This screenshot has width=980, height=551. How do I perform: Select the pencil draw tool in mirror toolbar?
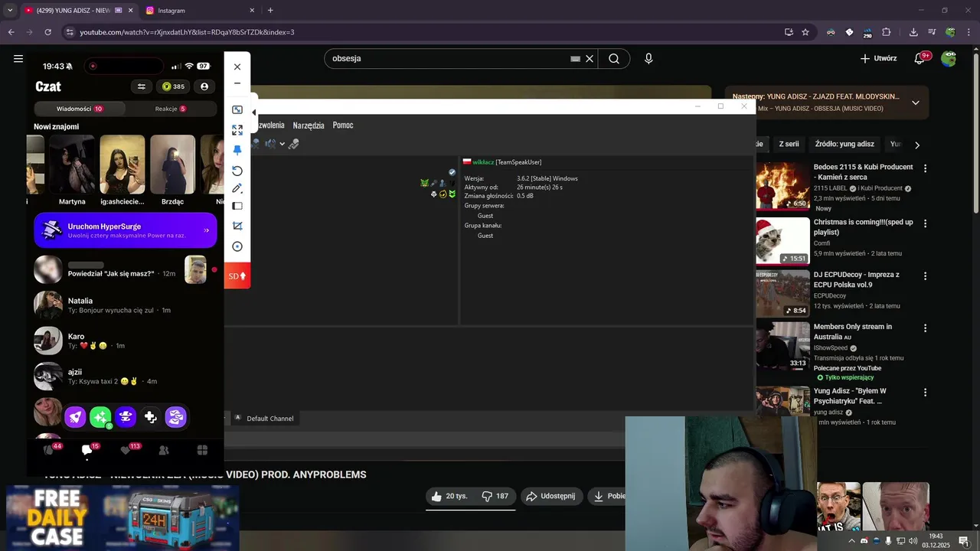(x=237, y=188)
